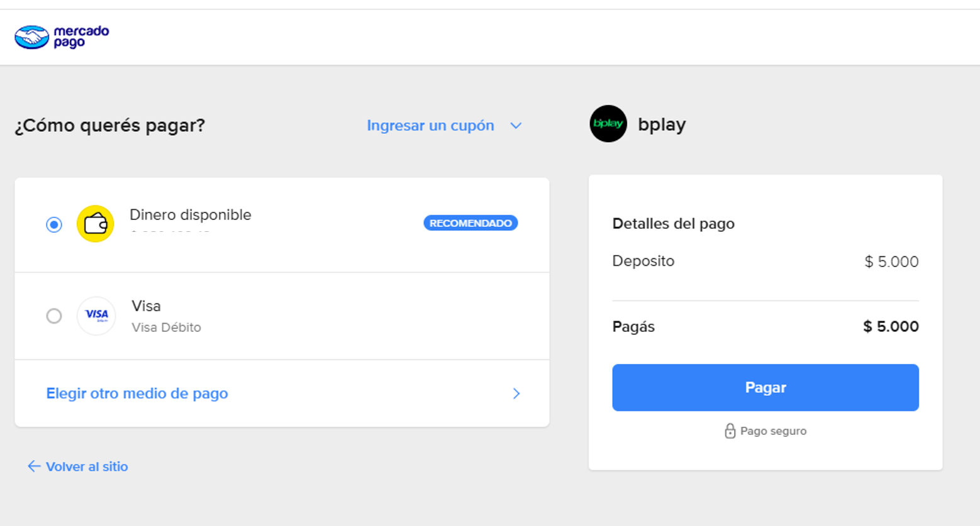Expand the coupon chevron dropdown arrow
This screenshot has height=526, width=980.
[x=516, y=126]
